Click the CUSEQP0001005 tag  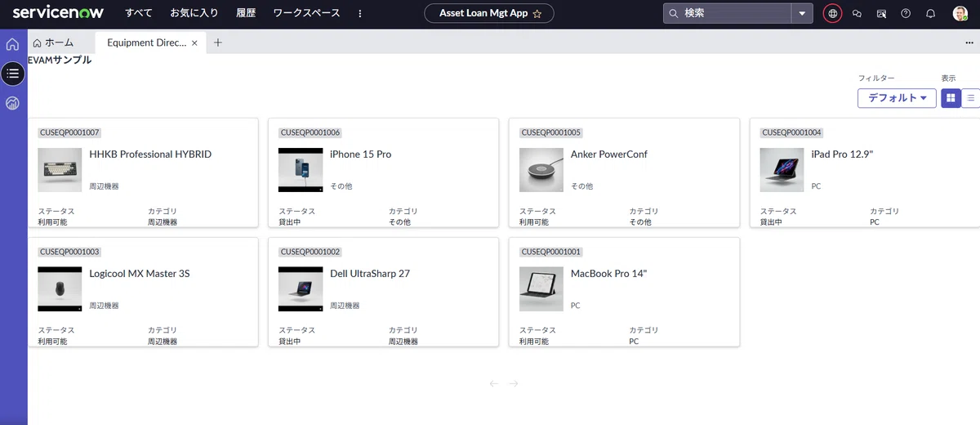(x=551, y=132)
